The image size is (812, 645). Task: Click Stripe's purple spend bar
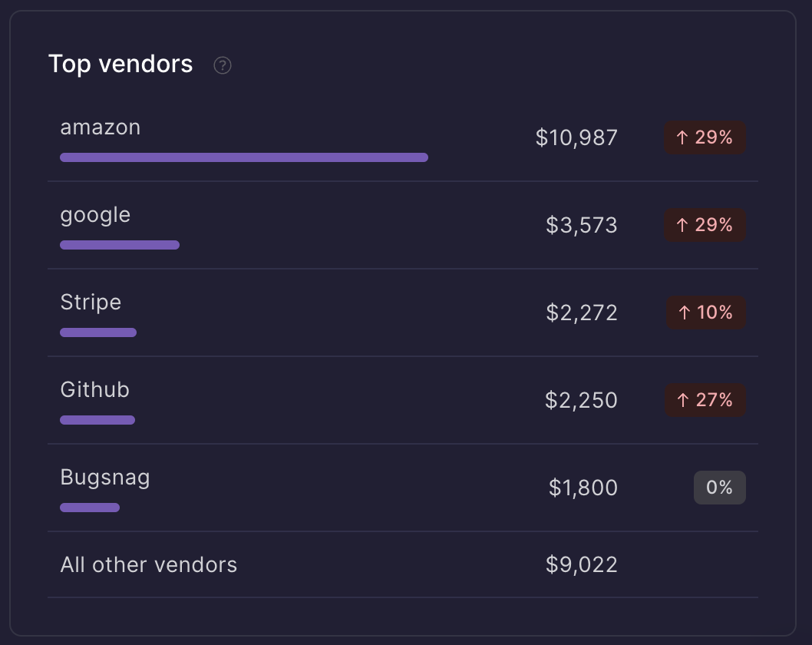click(98, 332)
